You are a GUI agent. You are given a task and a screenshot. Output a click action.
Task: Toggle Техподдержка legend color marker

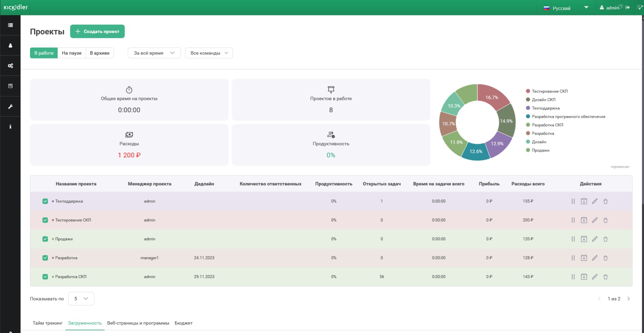pyautogui.click(x=528, y=108)
